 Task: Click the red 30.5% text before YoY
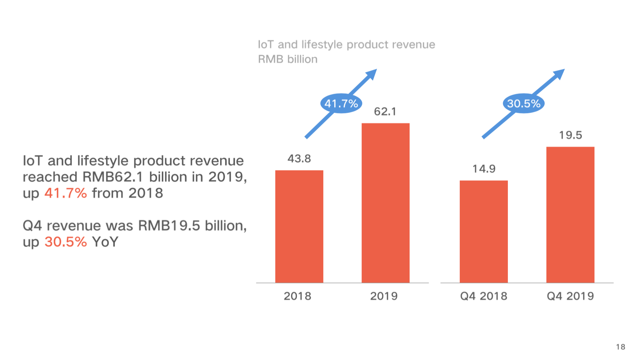(65, 242)
